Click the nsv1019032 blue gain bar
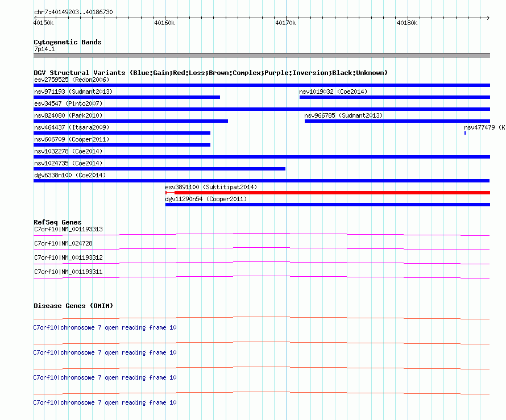506x420 pixels. (395, 97)
